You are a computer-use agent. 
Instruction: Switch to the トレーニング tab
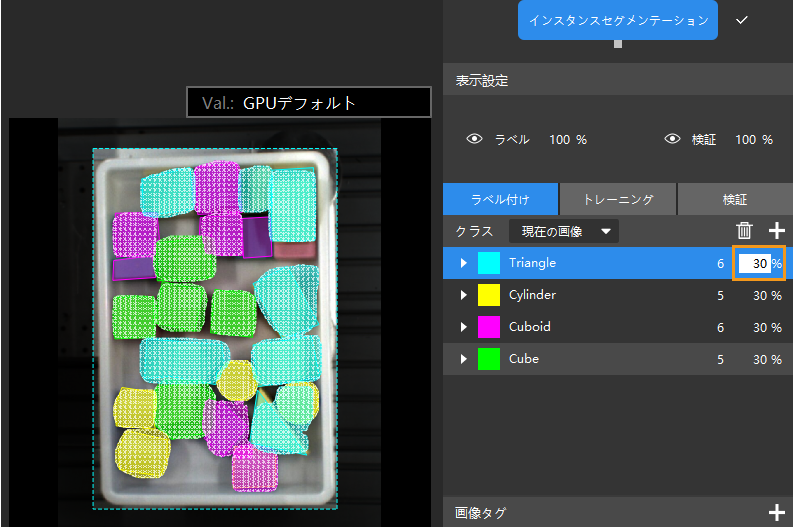pyautogui.click(x=618, y=200)
